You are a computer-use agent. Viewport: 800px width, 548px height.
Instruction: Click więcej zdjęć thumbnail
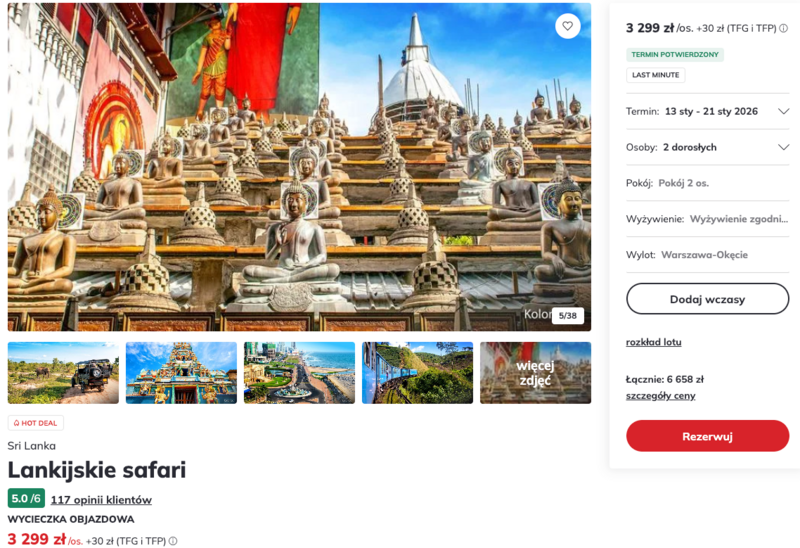pyautogui.click(x=535, y=373)
